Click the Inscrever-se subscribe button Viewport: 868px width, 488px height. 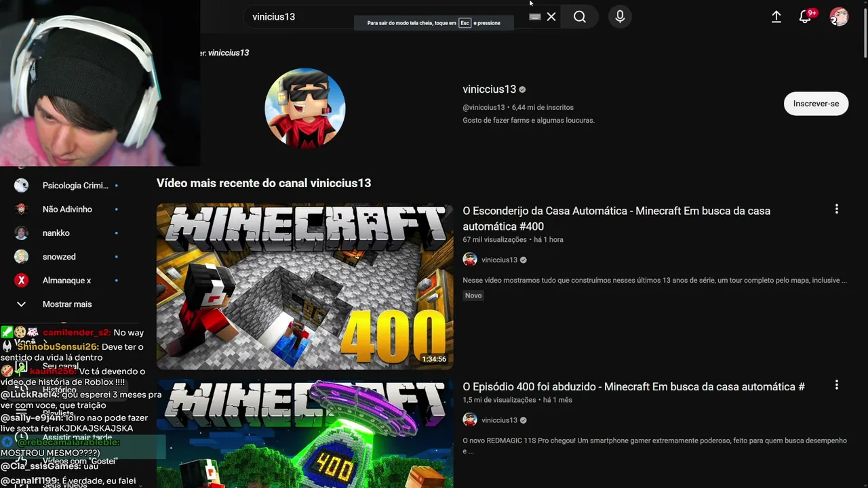click(x=816, y=104)
